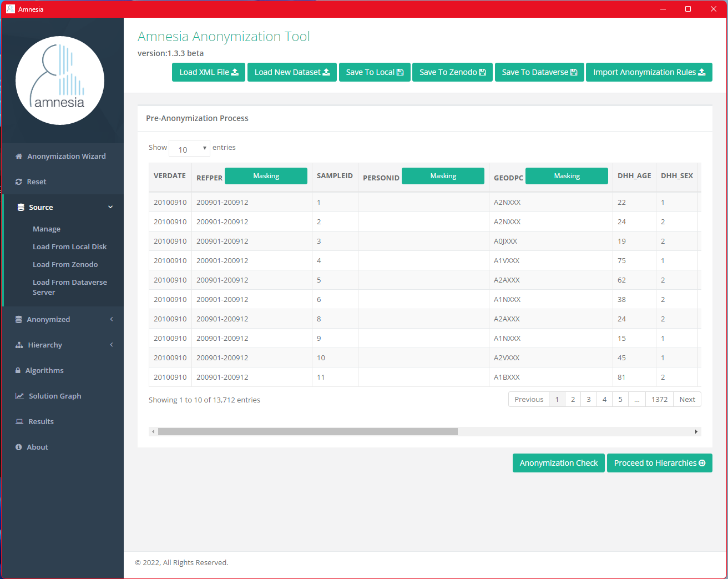Click the horizontal table scrollbar thumb
Viewport: 728px width, 579px height.
click(x=308, y=431)
